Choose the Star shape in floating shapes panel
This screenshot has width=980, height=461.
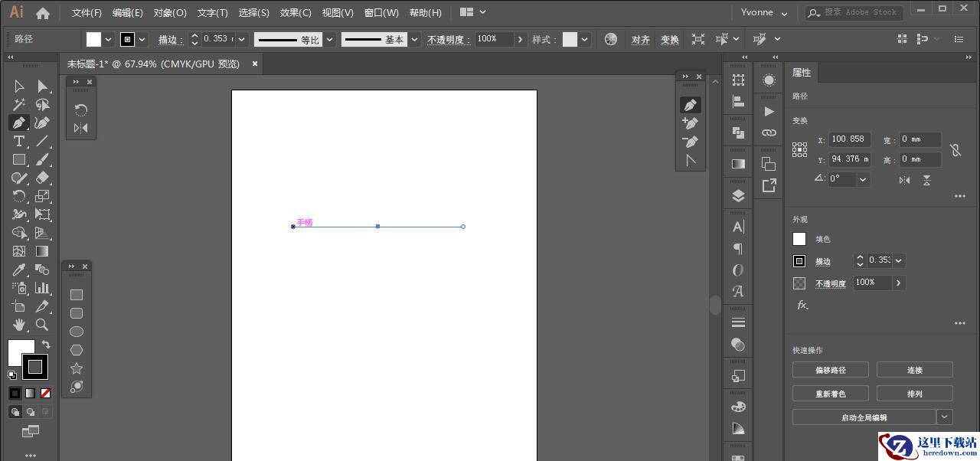coord(77,368)
